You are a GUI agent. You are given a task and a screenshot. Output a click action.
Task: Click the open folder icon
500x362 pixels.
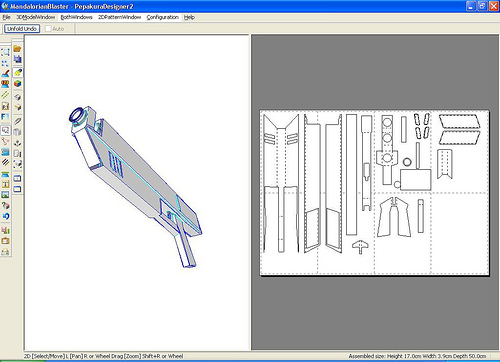pos(17,49)
